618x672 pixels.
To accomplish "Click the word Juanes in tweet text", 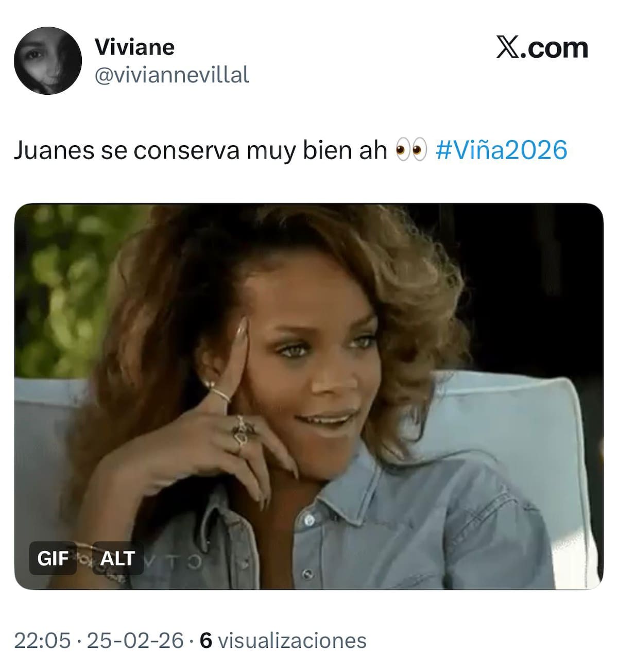I will [x=54, y=150].
